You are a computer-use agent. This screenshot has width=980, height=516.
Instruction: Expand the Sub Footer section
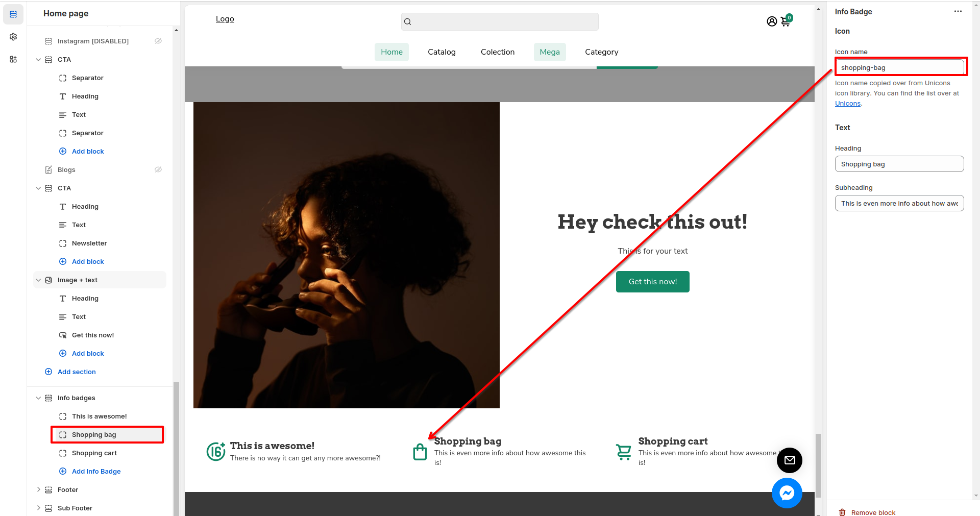click(38, 508)
